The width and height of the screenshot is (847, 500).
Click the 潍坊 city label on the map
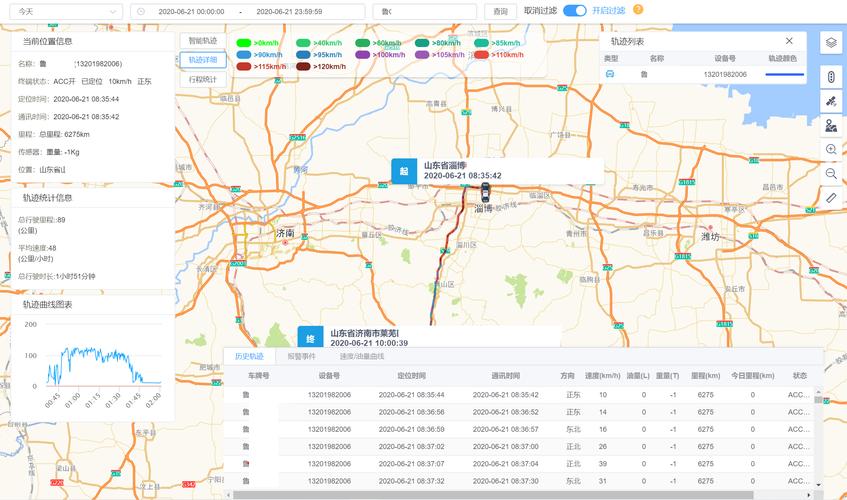(710, 236)
